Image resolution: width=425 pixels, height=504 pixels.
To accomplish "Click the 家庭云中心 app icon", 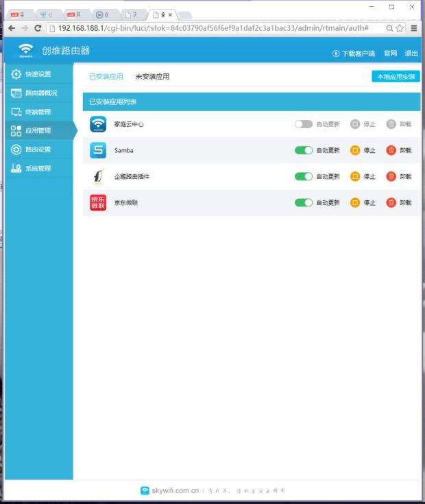I will (98, 124).
